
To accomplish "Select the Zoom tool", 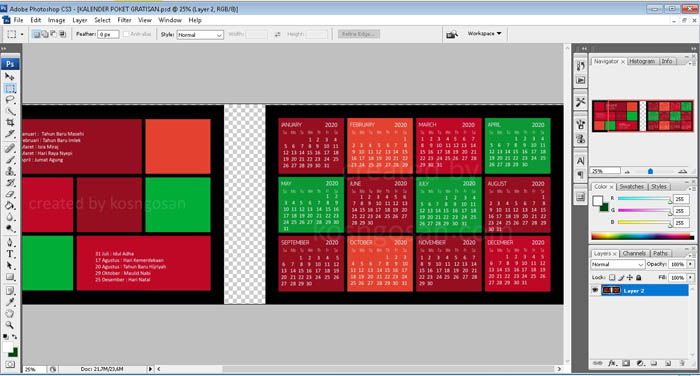I will click(10, 326).
